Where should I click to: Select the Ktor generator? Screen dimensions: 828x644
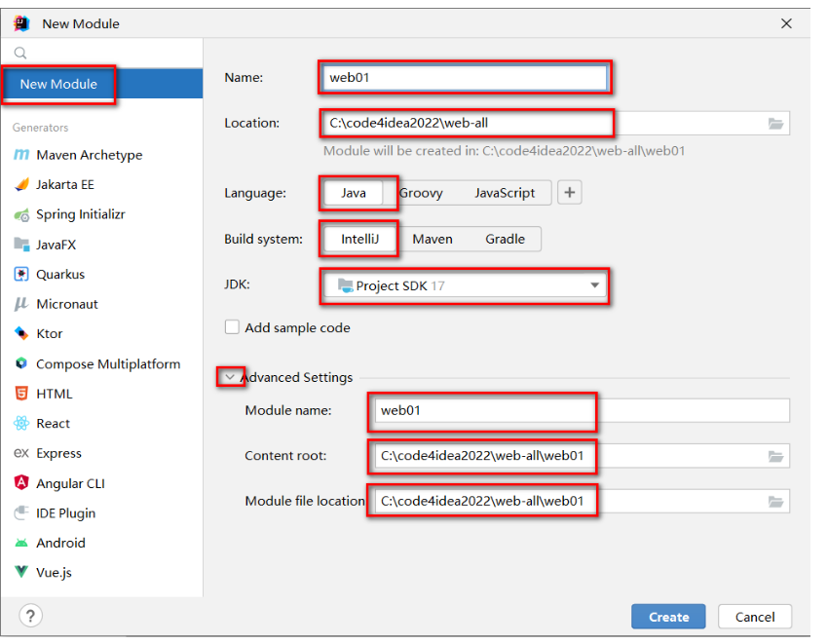pos(38,333)
